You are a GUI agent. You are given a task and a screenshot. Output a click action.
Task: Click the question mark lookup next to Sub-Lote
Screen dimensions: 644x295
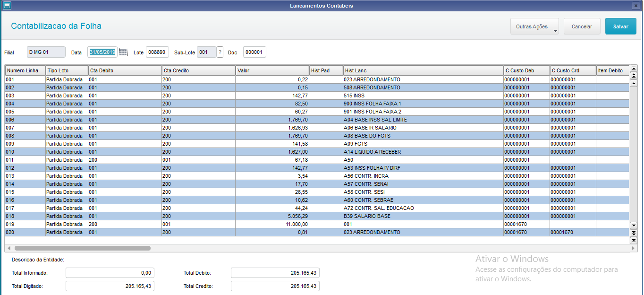(220, 52)
